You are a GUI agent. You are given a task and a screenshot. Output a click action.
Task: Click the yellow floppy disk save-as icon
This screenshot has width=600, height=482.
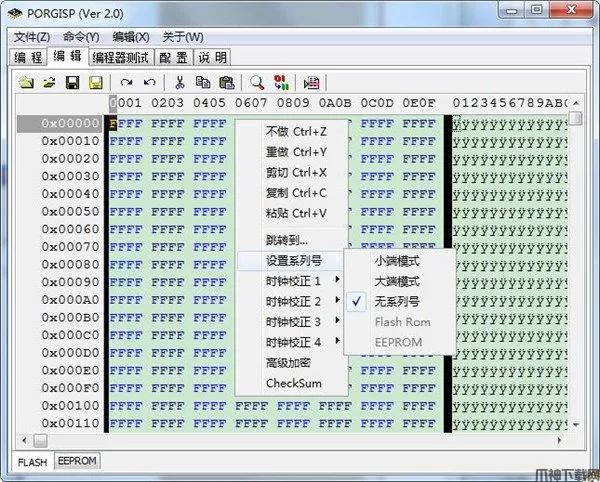point(96,82)
